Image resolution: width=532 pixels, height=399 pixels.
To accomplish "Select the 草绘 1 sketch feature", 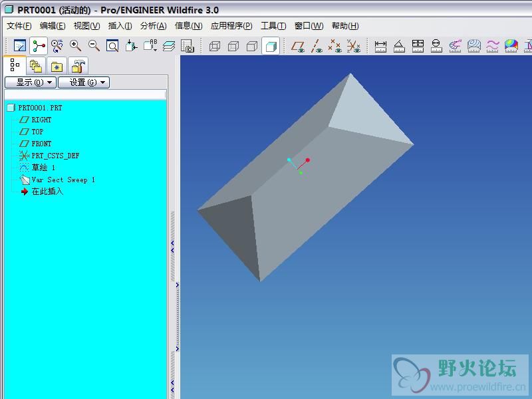I will (43, 168).
